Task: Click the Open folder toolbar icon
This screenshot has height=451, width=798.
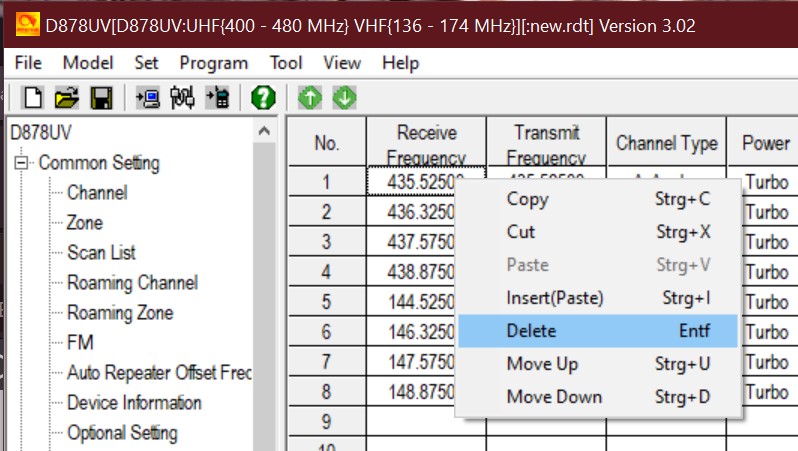Action: pos(67,97)
